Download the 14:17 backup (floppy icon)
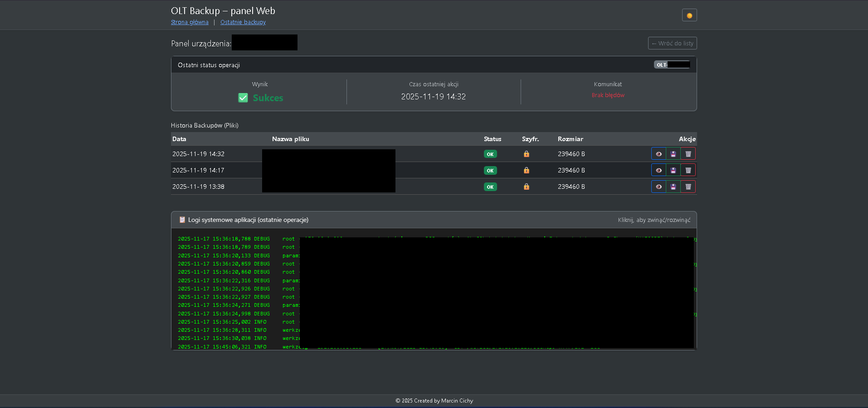This screenshot has width=868, height=408. pos(673,170)
